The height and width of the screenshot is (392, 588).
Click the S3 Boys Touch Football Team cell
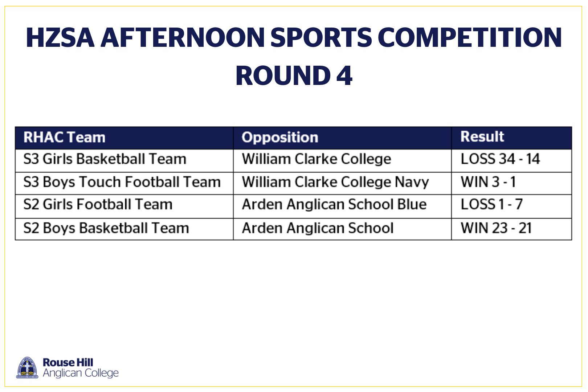124,183
